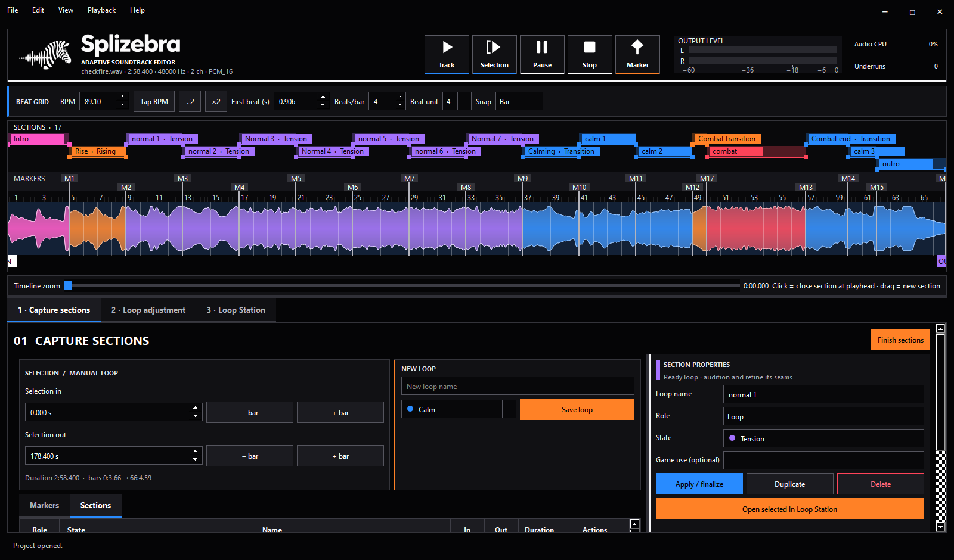Delete the selected section
The image size is (954, 560).
(881, 484)
